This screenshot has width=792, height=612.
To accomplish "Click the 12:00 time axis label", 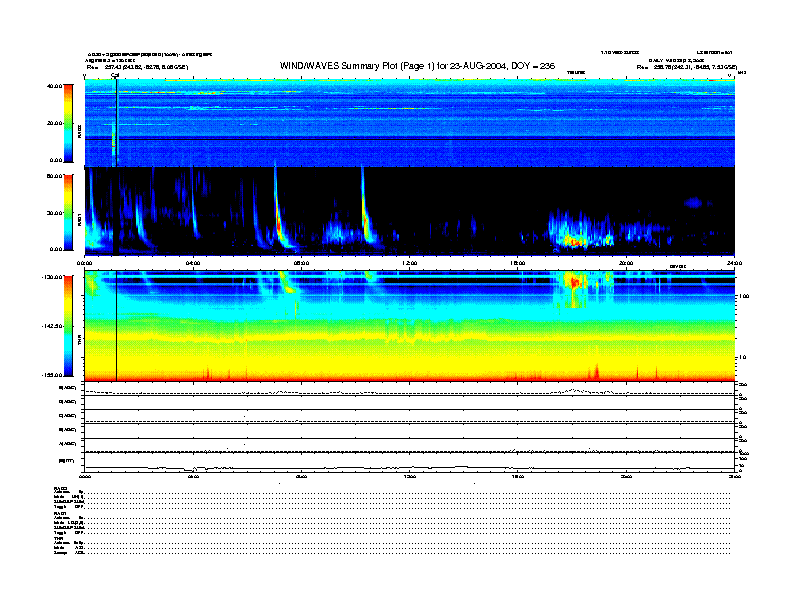I will 409,264.
